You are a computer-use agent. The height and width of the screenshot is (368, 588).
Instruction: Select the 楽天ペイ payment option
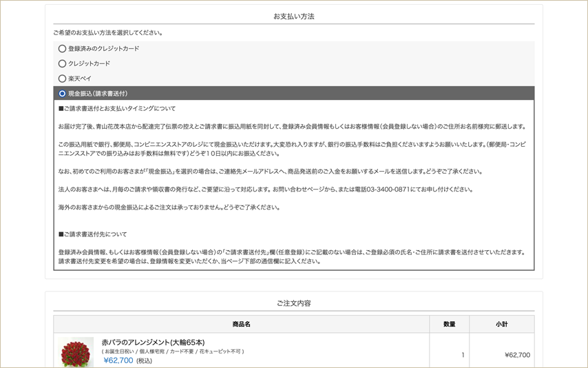(x=63, y=79)
